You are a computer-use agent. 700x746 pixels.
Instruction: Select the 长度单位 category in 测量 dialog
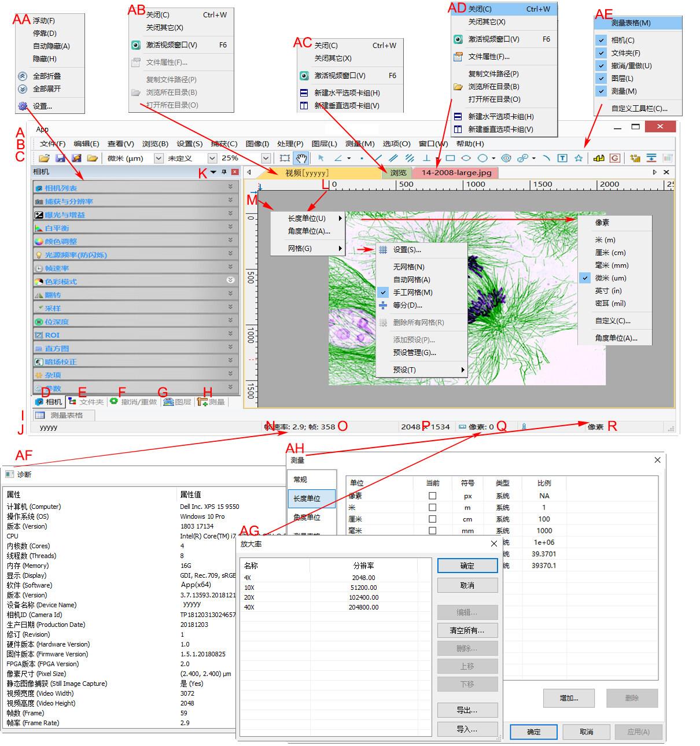coord(311,498)
